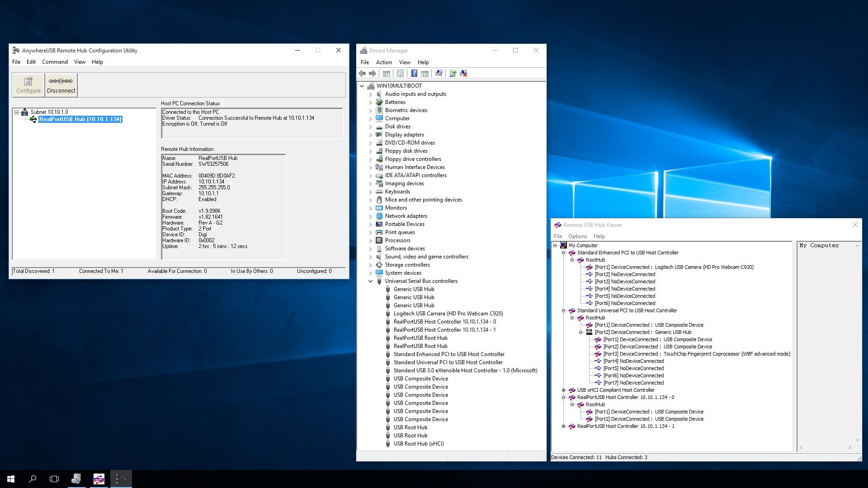Click the Device Manager taskbar icon

click(x=76, y=479)
